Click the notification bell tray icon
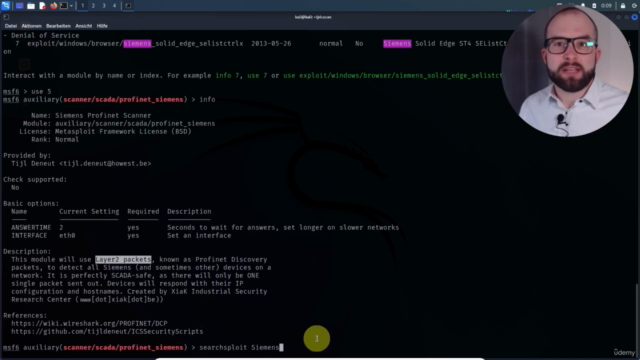 click(583, 6)
